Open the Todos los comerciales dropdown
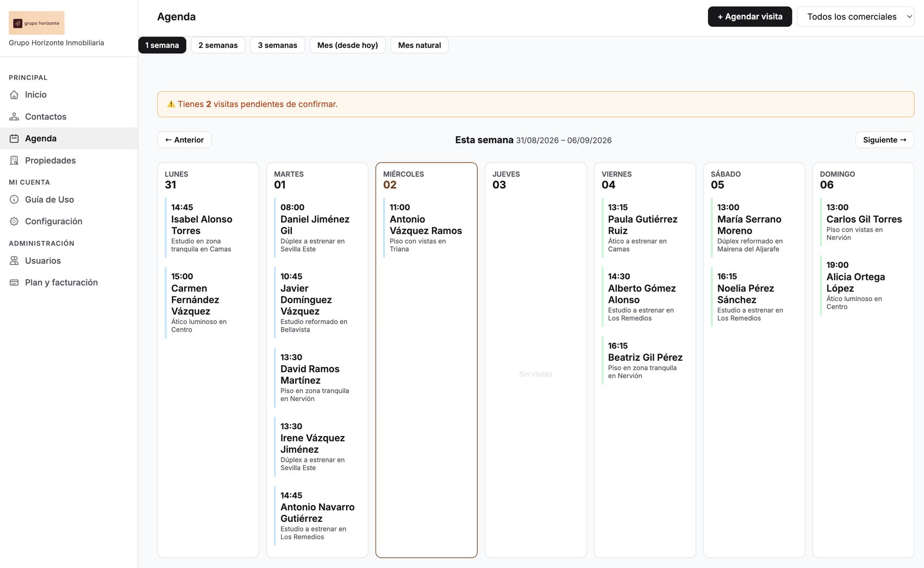The image size is (924, 568). click(x=855, y=17)
